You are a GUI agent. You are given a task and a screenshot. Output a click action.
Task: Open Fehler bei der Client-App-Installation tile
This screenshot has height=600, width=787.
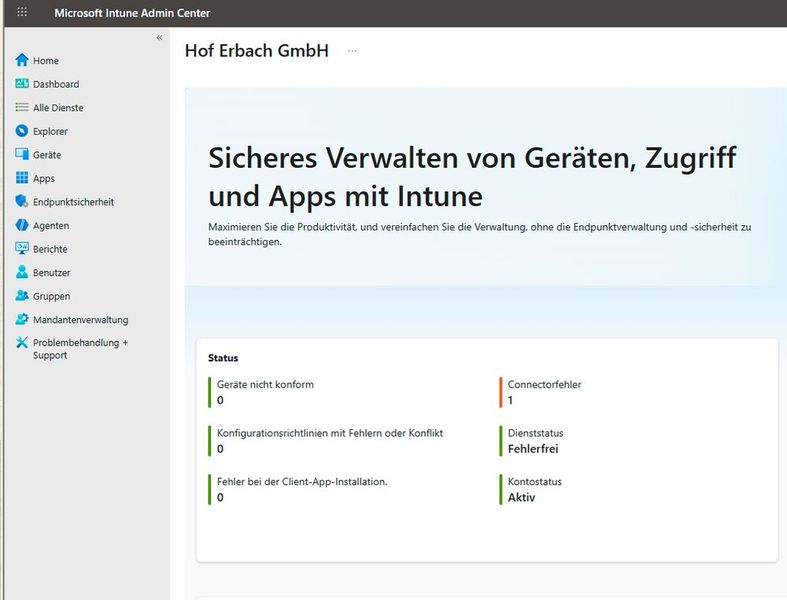[298, 490]
